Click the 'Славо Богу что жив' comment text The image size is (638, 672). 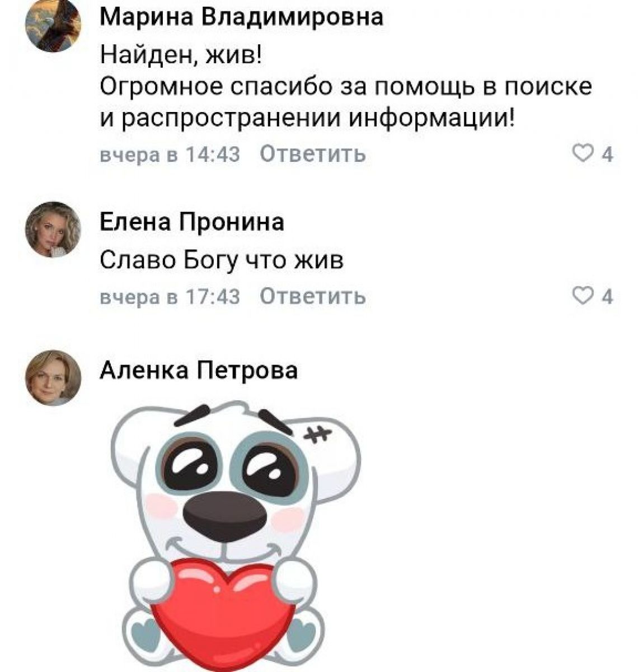(x=222, y=261)
